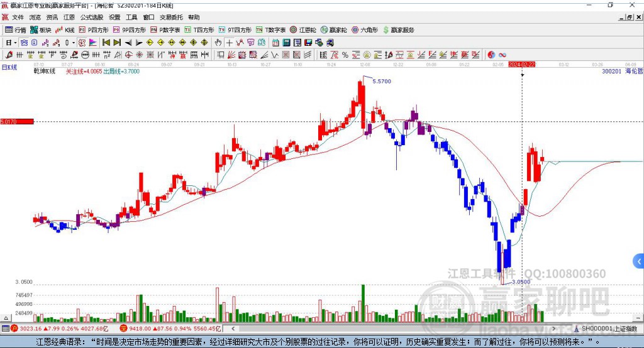Screen dimensions: 644x348
Task: Open the 资讯 menu
Action: (x=52, y=17)
